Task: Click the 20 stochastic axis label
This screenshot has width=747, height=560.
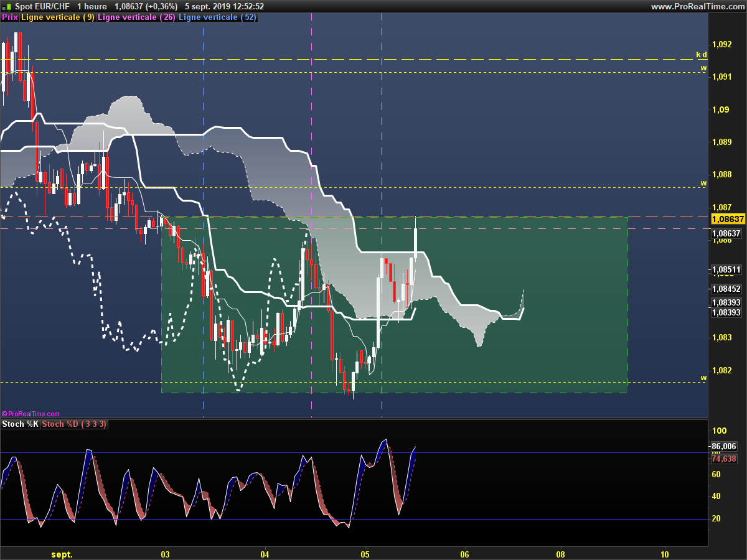Action: tap(716, 519)
